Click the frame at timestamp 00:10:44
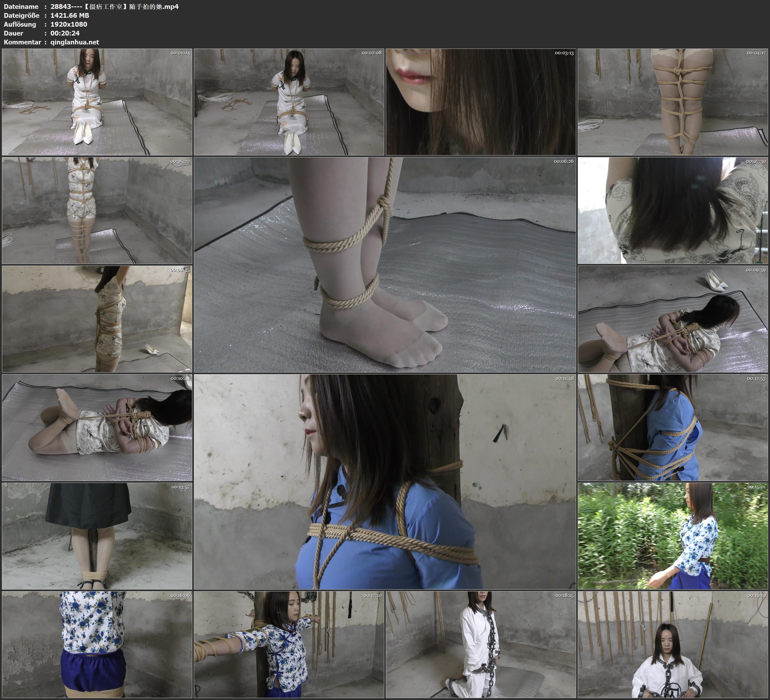This screenshot has height=700, width=770. pyautogui.click(x=97, y=427)
